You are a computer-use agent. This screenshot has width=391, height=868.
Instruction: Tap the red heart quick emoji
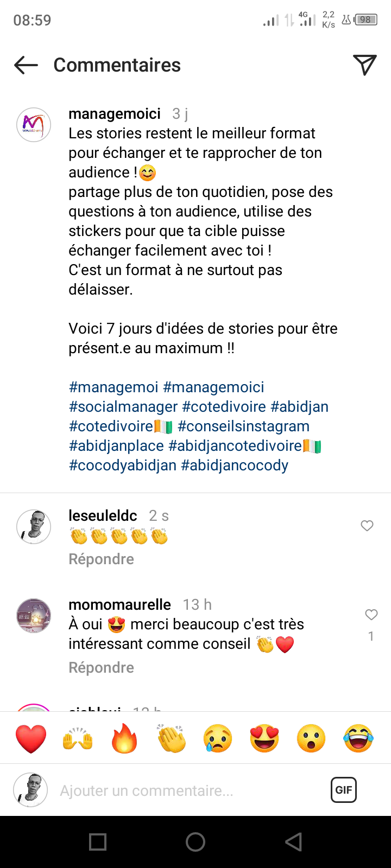(x=31, y=738)
